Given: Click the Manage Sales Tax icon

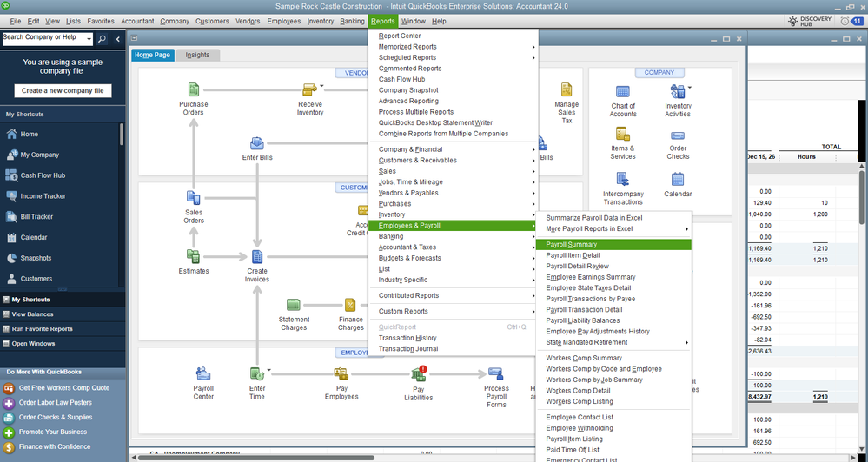Looking at the screenshot, I should coord(567,89).
